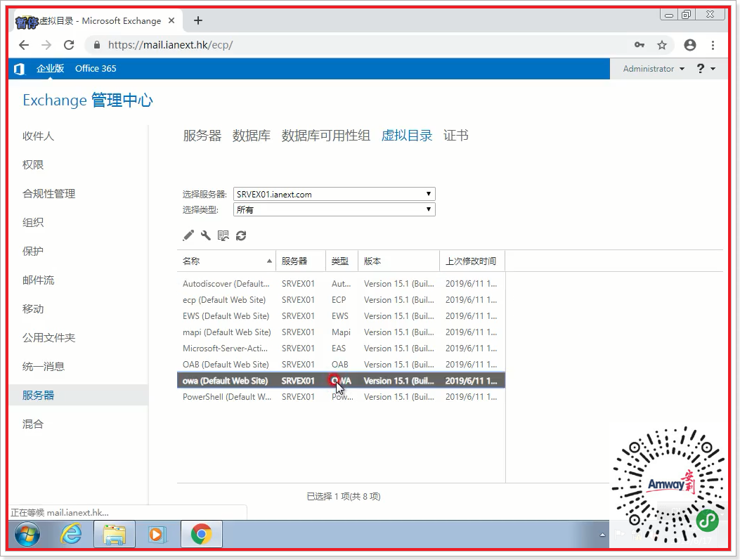740x560 pixels.
Task: Open 混合 in the left navigation
Action: (33, 424)
